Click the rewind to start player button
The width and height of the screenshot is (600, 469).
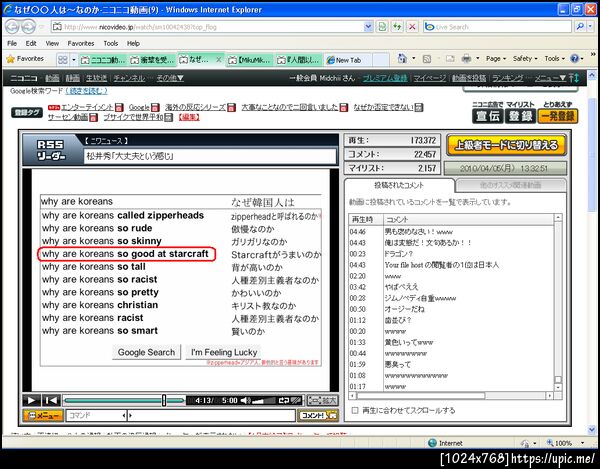pos(51,401)
